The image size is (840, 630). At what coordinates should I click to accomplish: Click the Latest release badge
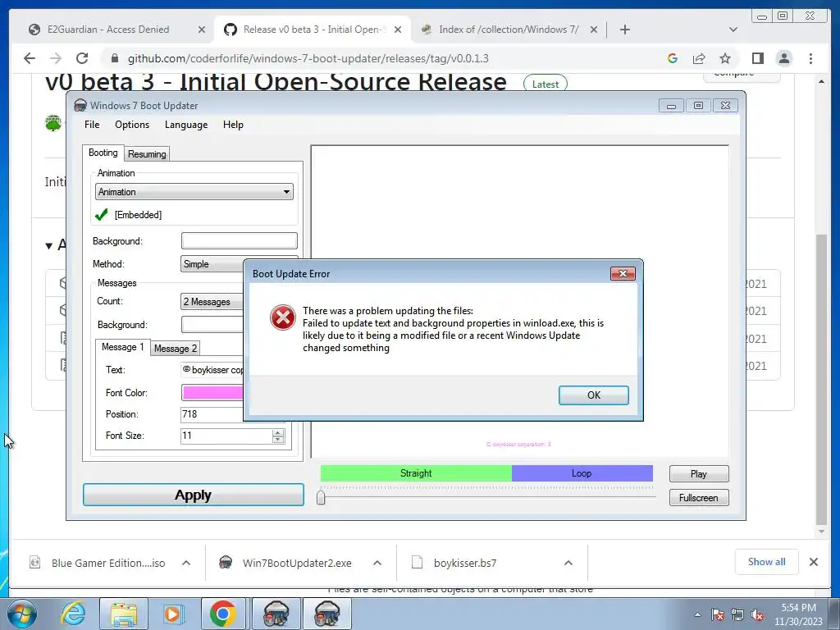pyautogui.click(x=545, y=84)
